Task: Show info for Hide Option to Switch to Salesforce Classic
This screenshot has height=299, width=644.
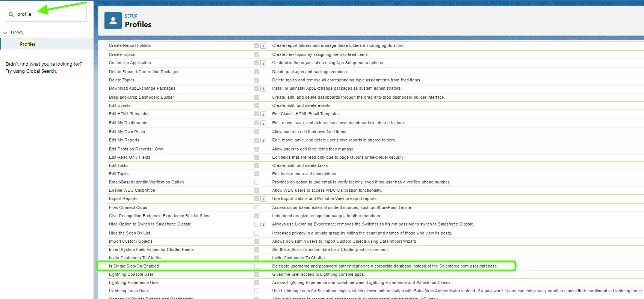Action: point(263,224)
